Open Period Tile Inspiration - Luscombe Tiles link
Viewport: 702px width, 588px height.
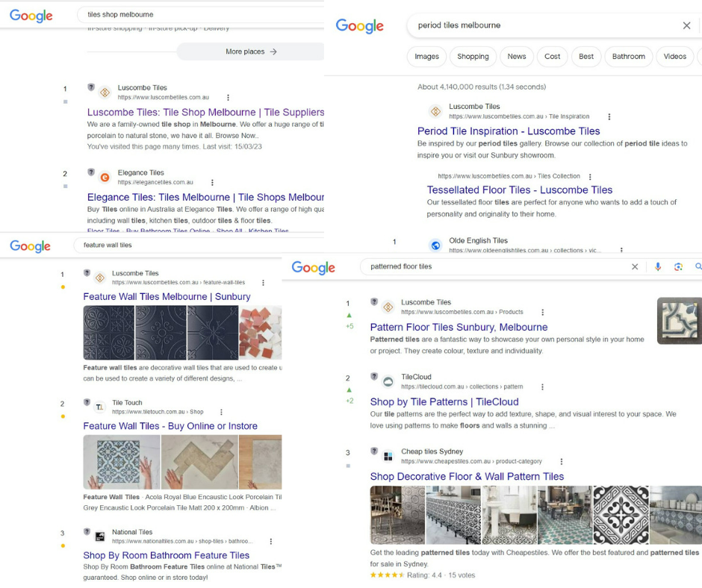[x=509, y=131]
